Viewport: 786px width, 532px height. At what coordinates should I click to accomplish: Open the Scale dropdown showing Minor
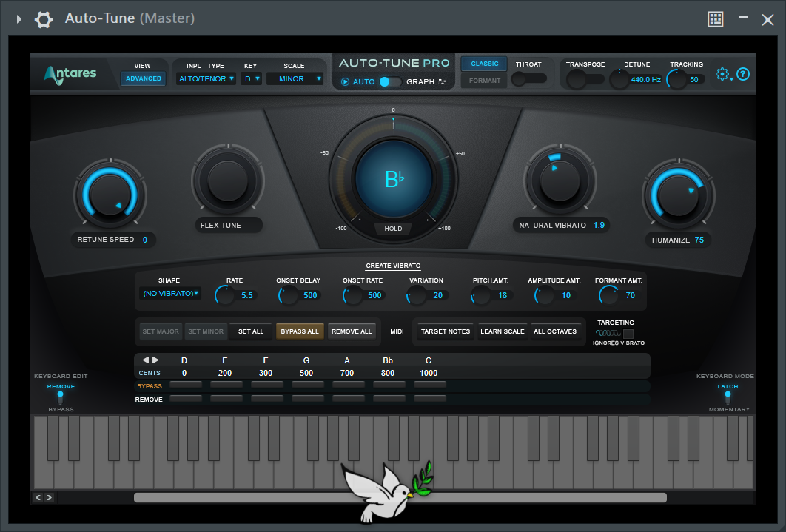click(x=295, y=78)
